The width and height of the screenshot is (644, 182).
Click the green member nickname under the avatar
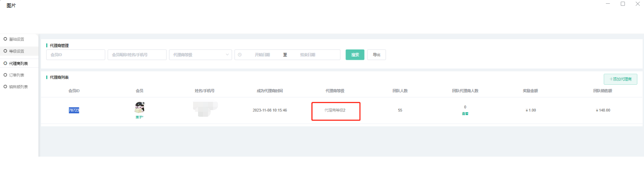139,117
